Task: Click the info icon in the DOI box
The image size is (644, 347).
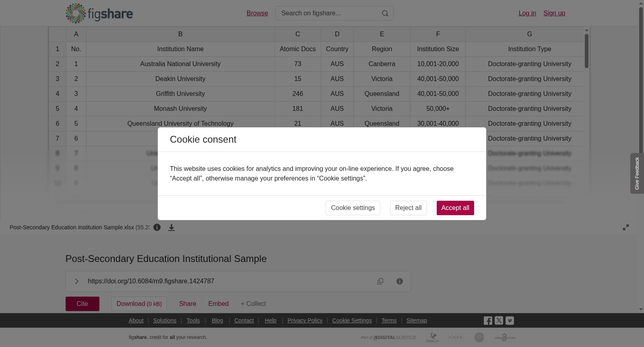Action: click(x=400, y=281)
